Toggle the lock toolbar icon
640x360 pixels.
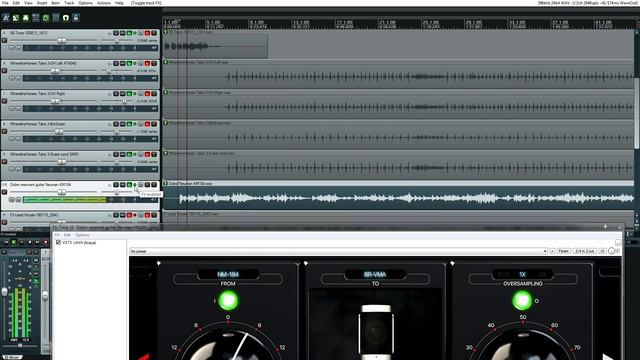tap(76, 18)
